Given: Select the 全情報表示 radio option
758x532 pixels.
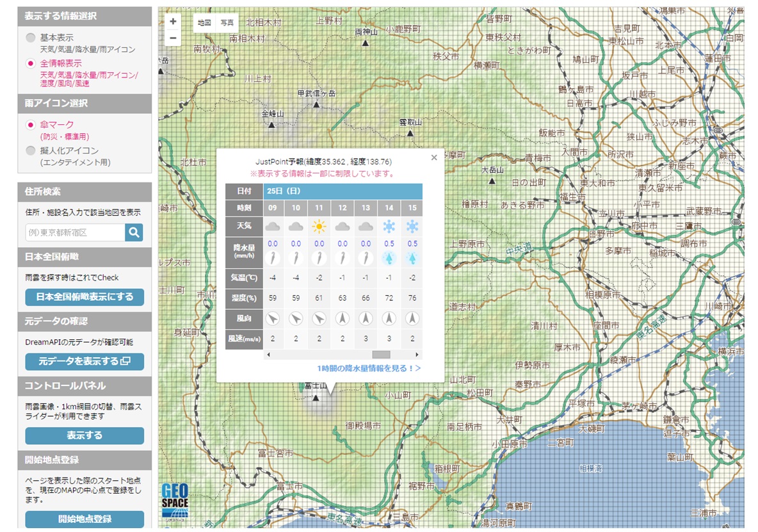Looking at the screenshot, I should coord(31,63).
